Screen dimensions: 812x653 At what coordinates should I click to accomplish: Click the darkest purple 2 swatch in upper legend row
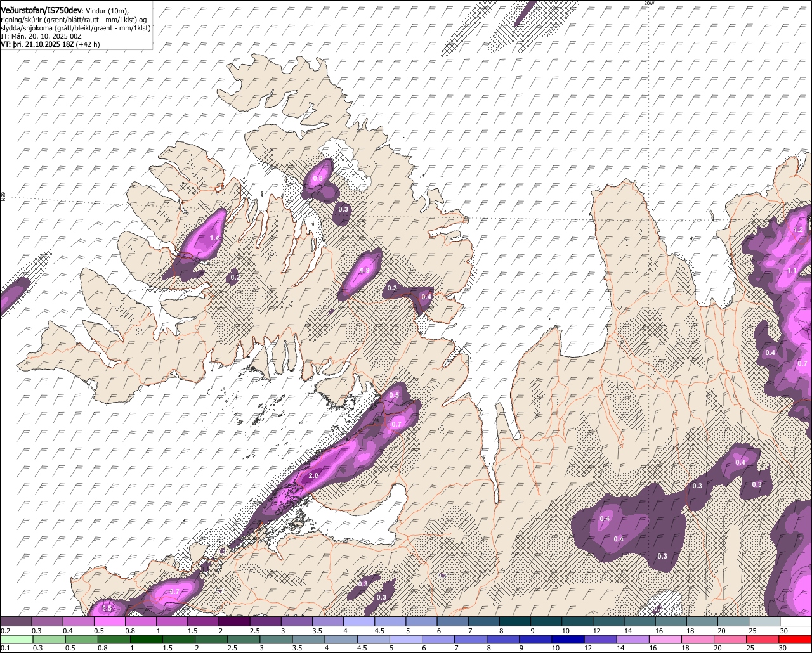point(234,621)
